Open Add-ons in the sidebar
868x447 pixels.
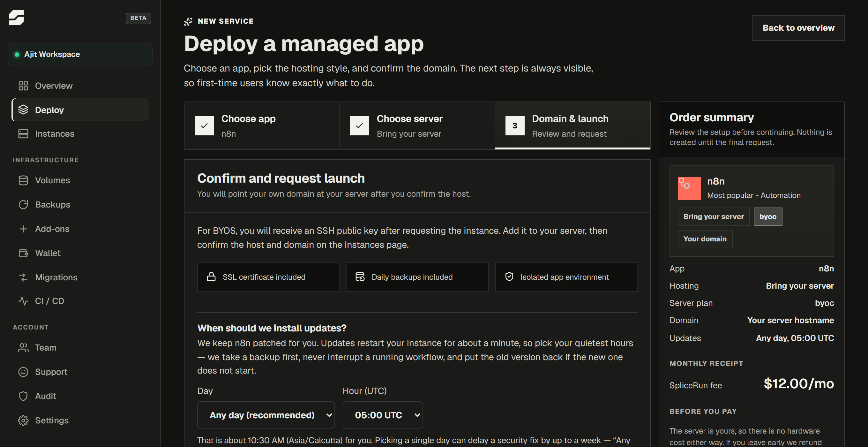point(80,229)
